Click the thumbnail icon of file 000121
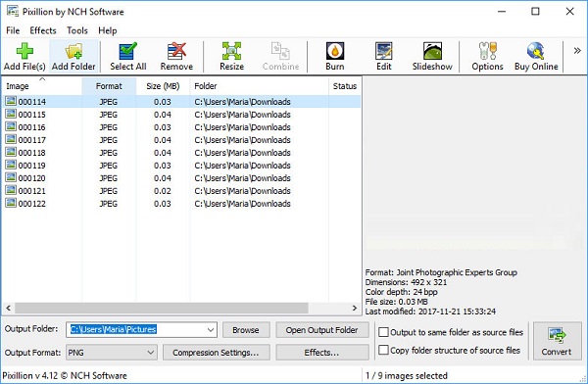This screenshot has width=588, height=384. click(11, 190)
